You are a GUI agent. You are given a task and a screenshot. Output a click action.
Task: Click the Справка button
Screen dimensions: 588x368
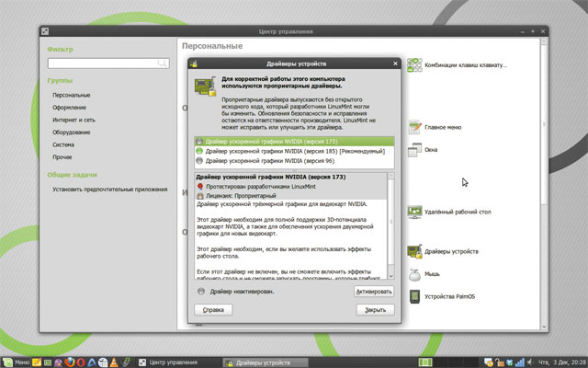213,310
